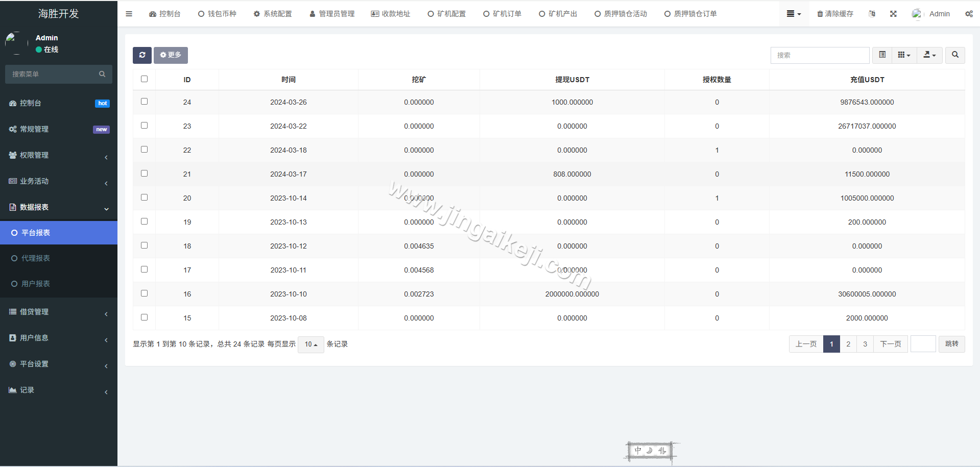Click the 更多 button above the table
The height and width of the screenshot is (467, 980).
tap(171, 55)
